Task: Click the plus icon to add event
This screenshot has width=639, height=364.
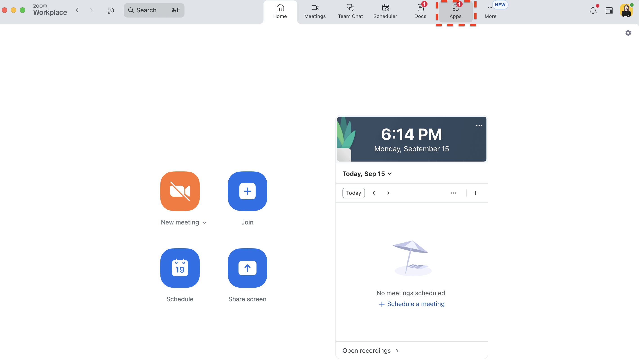Action: 475,193
